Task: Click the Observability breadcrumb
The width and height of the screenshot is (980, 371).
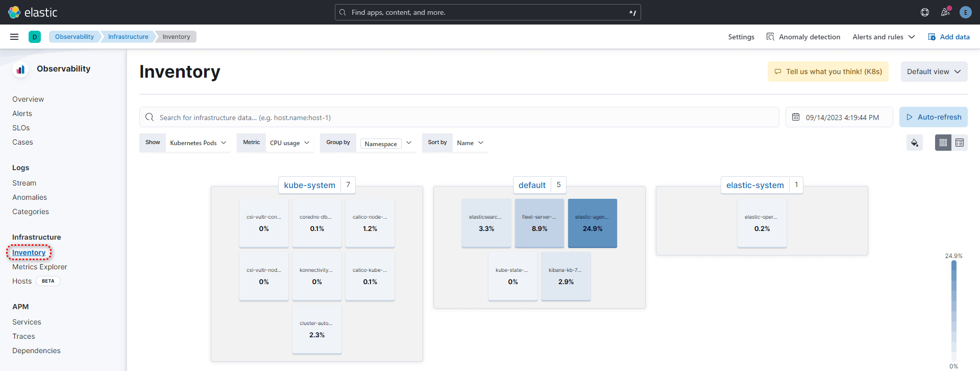Action: 75,37
